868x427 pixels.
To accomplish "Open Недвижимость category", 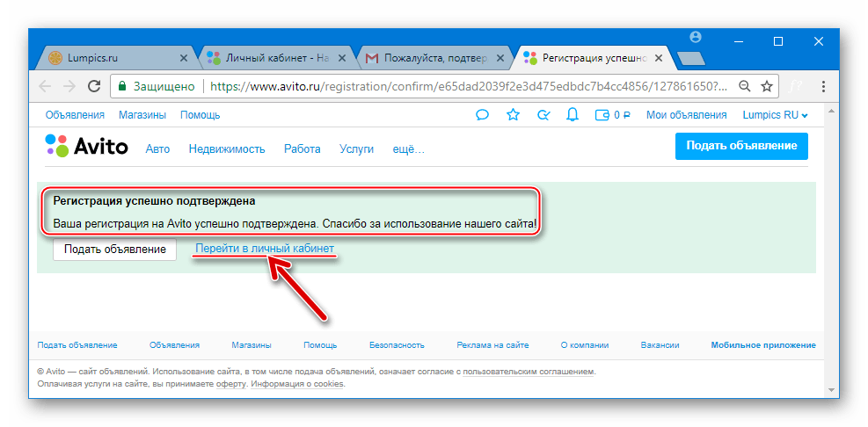I will tap(227, 148).
